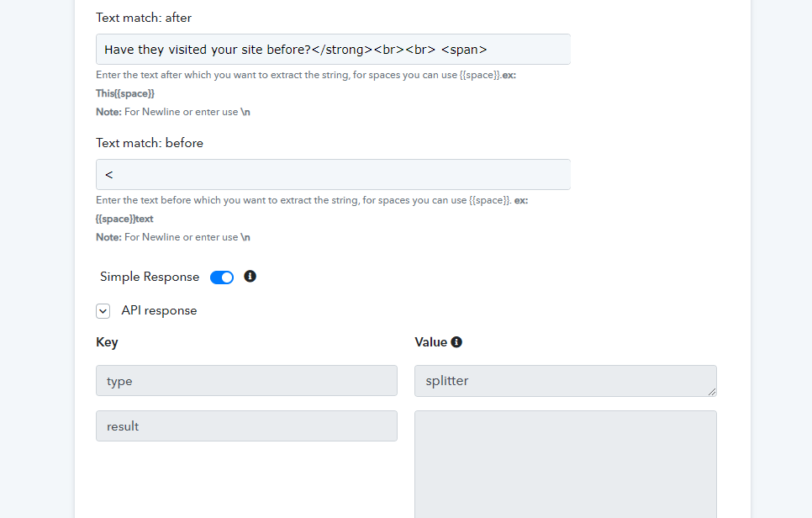Screen dimensions: 812x518
Task: Click the info icon beside Simple Response
Action: coord(250,276)
